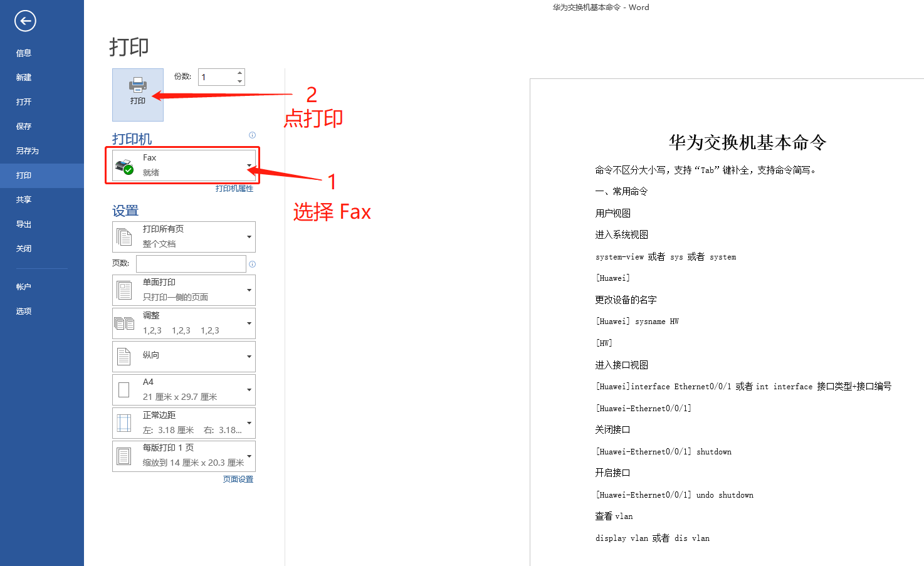Viewport: 924px width, 566px height.
Task: Select 新建 in the left sidebar
Action: coord(23,77)
